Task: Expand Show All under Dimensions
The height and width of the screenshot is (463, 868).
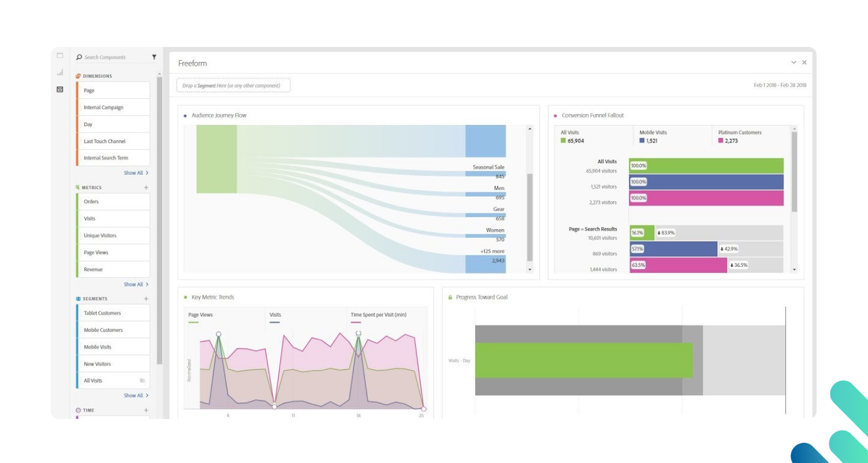Action: click(135, 173)
